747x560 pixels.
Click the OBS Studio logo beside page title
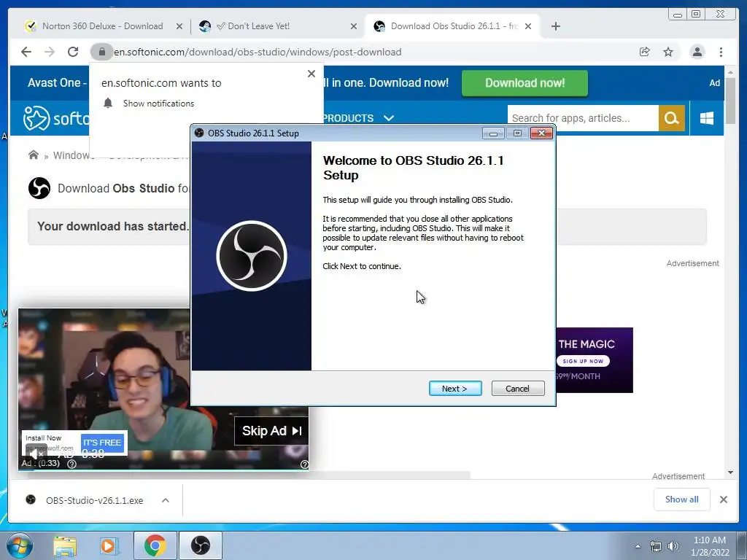pos(39,188)
